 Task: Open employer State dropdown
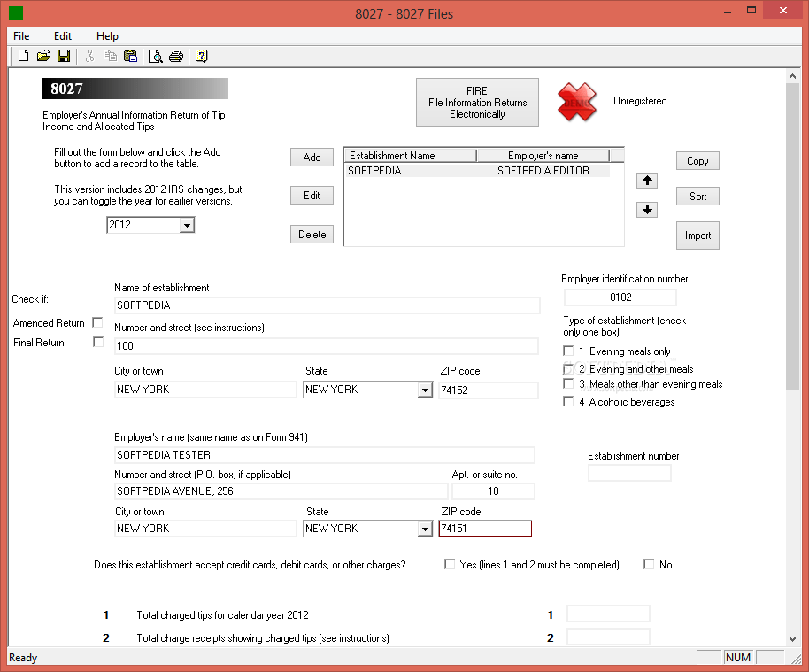(425, 529)
